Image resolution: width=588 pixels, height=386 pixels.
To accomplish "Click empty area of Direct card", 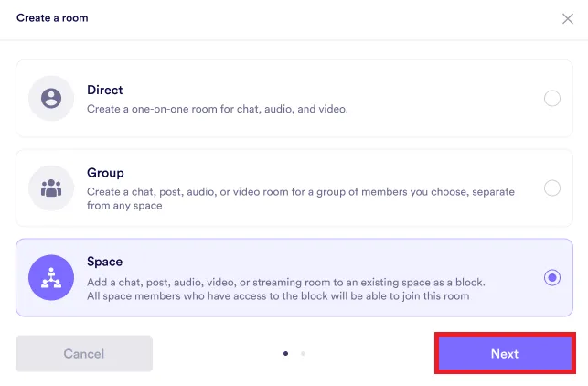I will (x=439, y=88).
